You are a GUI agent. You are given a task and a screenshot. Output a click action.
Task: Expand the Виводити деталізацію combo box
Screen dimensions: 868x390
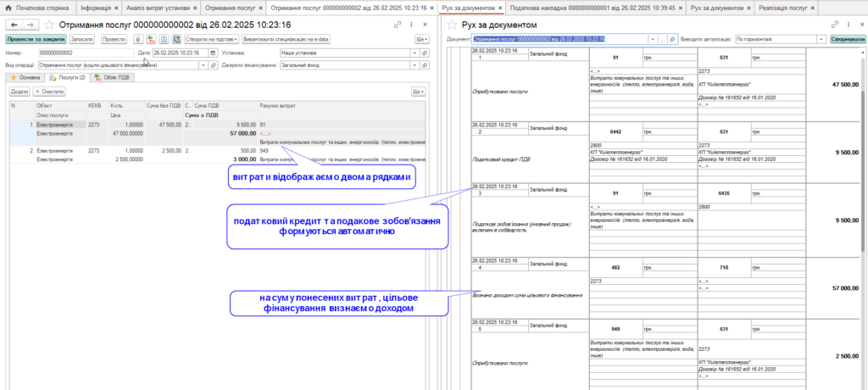click(822, 39)
